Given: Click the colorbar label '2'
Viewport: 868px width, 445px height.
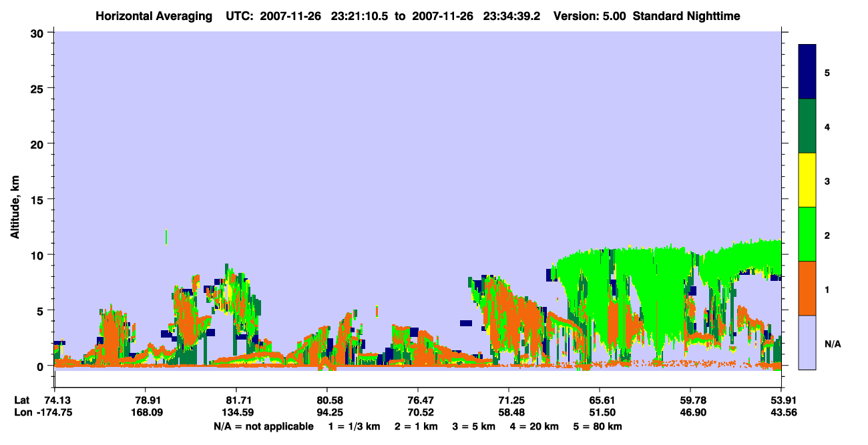Looking at the screenshot, I should (827, 236).
